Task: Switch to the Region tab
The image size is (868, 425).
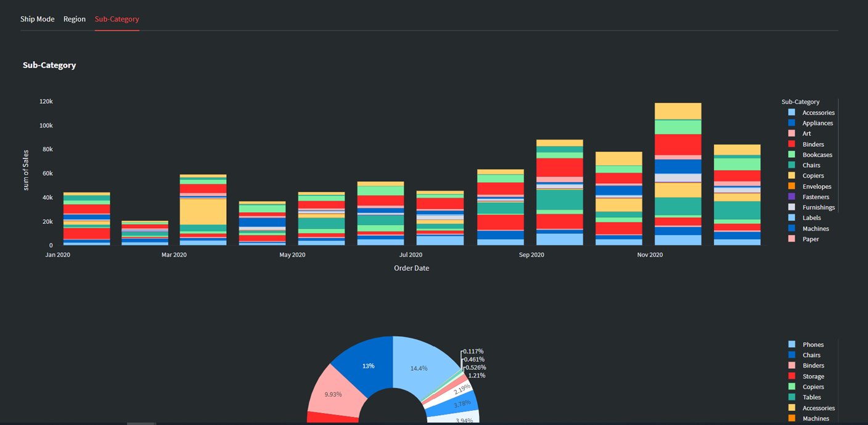Action: [x=75, y=19]
